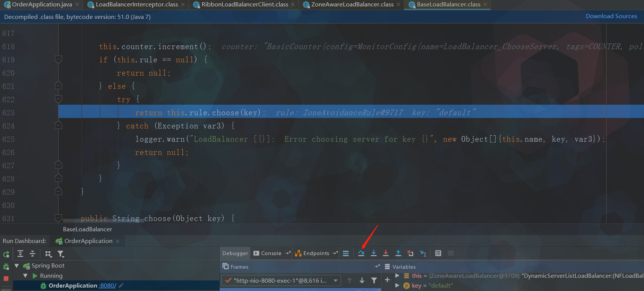Toggle code fold marker at line 619
The height and width of the screenshot is (291, 644).
tap(59, 59)
